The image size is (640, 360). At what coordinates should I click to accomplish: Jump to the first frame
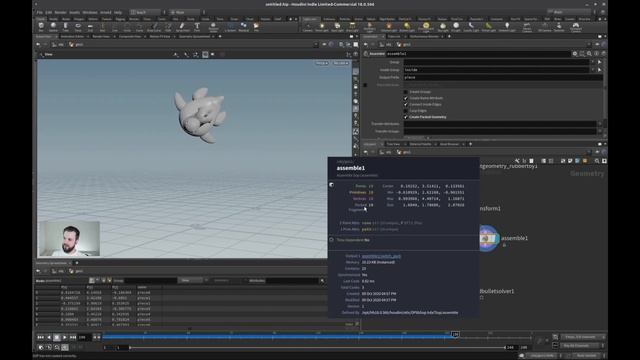click(40, 338)
